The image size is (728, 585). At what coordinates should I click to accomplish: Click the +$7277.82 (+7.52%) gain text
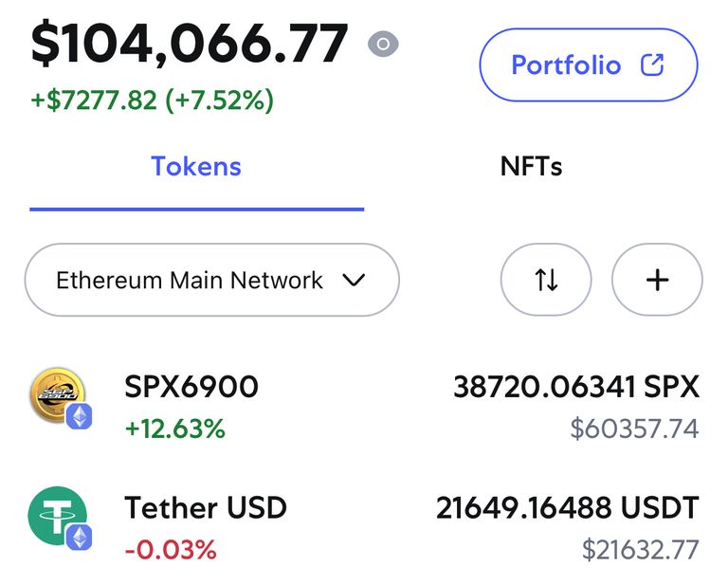[153, 101]
